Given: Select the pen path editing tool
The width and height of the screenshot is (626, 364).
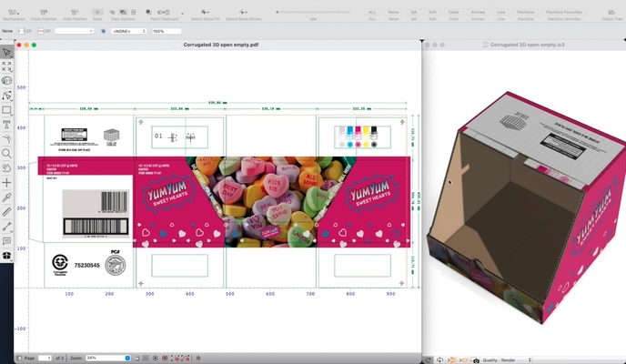Looking at the screenshot, I should point(6,96).
